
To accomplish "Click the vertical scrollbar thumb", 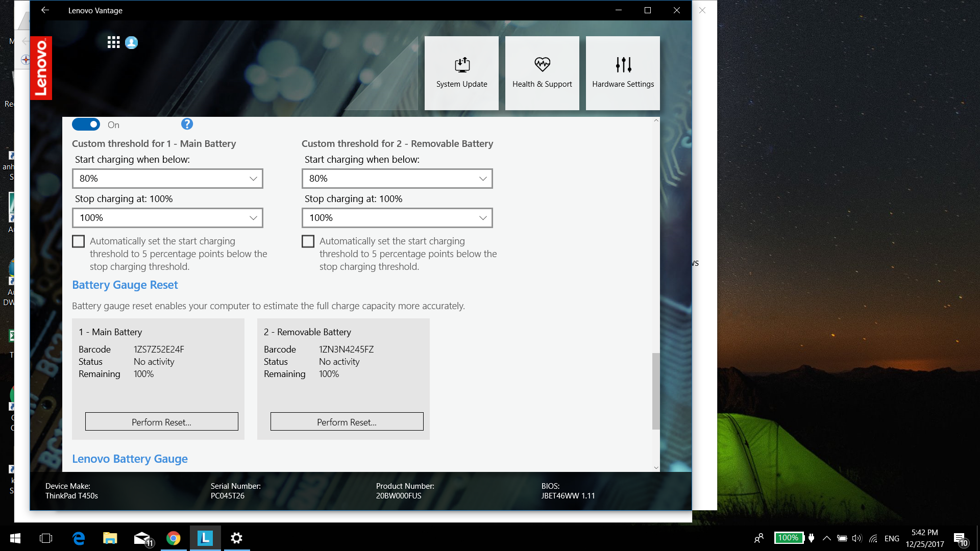I will [x=656, y=391].
